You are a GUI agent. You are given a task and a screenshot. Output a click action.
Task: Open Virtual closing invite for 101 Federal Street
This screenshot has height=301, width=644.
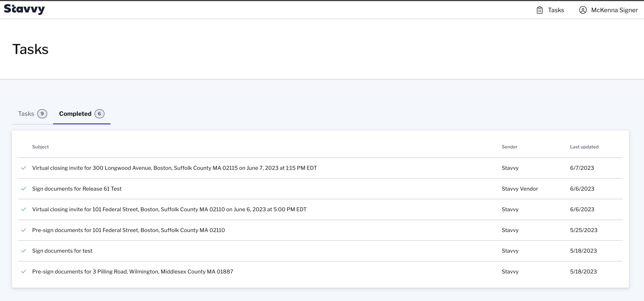pyautogui.click(x=169, y=209)
